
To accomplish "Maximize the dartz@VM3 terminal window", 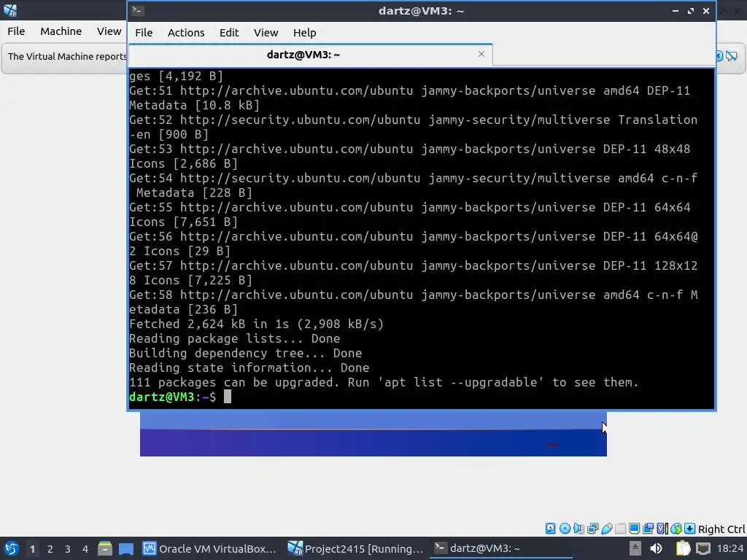I will (x=690, y=10).
